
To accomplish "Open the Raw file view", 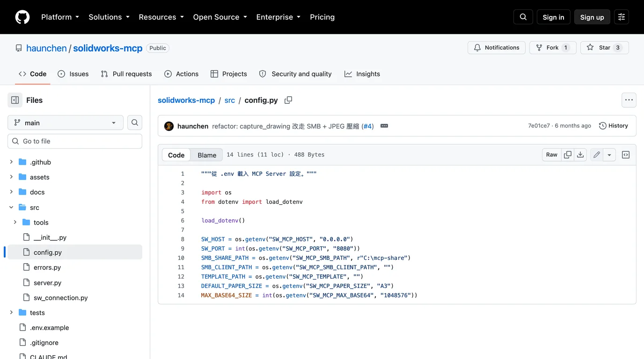I will click(x=552, y=155).
